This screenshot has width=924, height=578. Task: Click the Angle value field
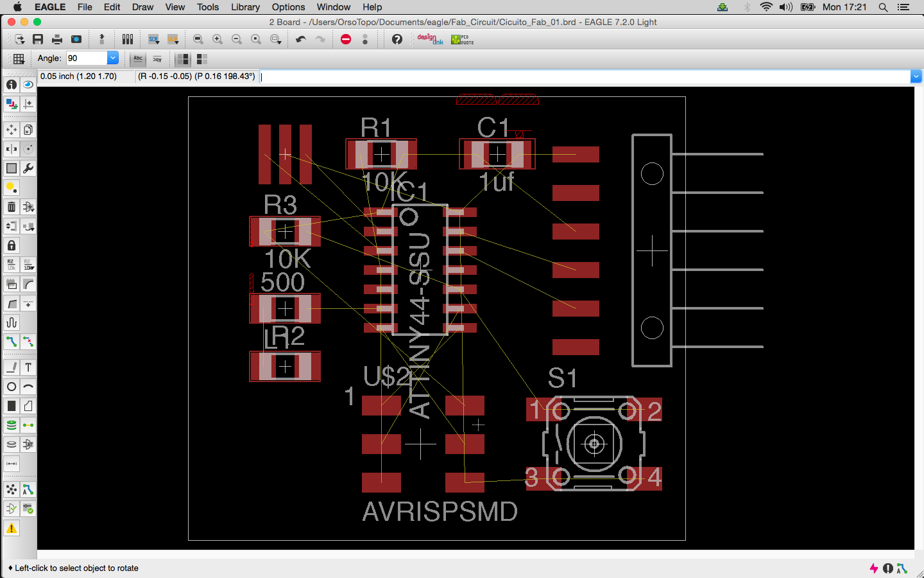click(x=87, y=58)
